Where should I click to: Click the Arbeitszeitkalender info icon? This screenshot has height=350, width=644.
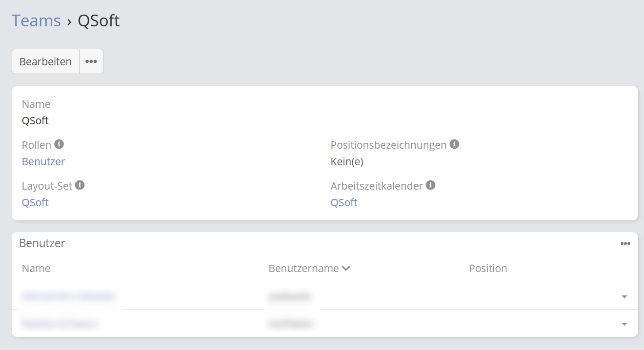[430, 185]
